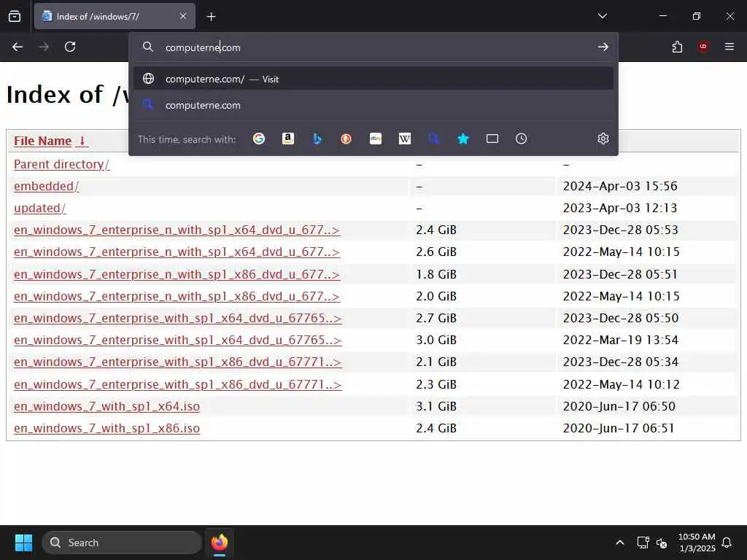Viewport: 747px width, 560px height.
Task: Open search settings gear in the dropdown
Action: pyautogui.click(x=603, y=139)
